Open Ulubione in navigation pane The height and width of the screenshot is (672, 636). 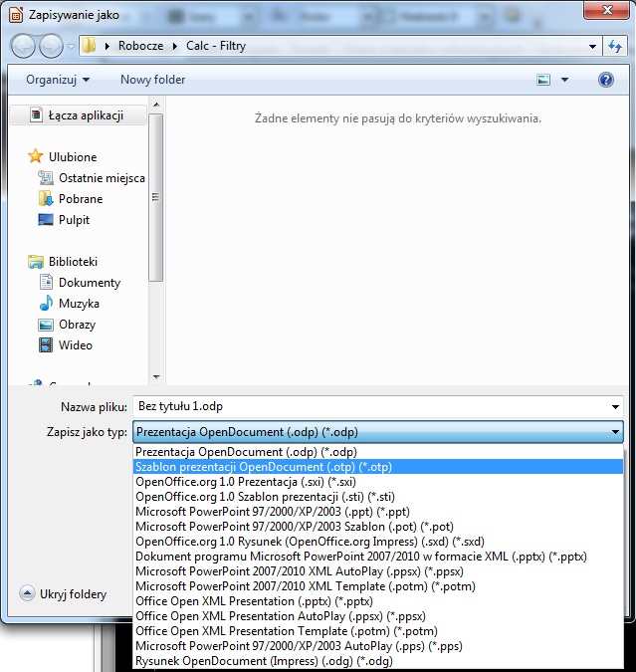73,157
